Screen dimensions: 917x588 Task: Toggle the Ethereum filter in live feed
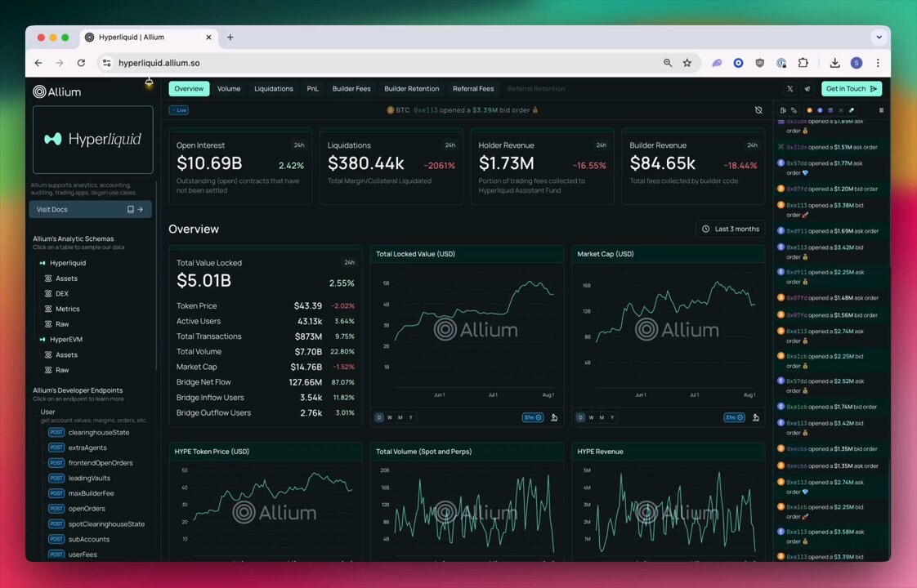820,110
